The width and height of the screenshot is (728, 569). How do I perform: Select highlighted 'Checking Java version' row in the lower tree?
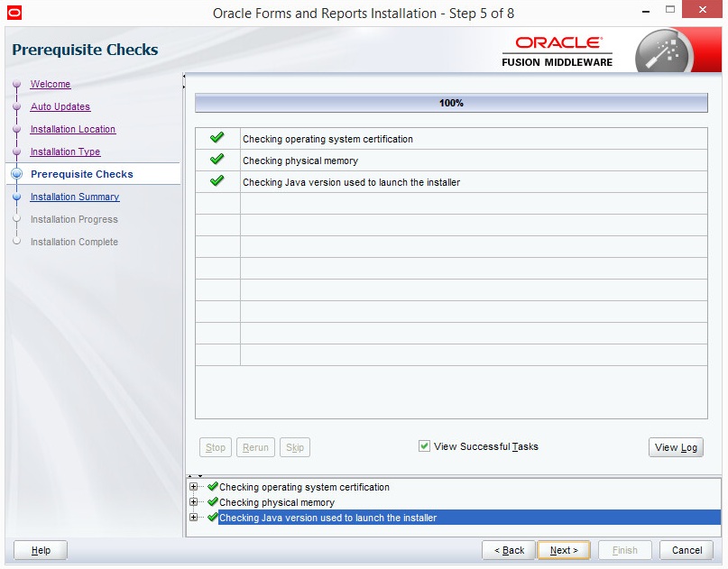[469, 518]
